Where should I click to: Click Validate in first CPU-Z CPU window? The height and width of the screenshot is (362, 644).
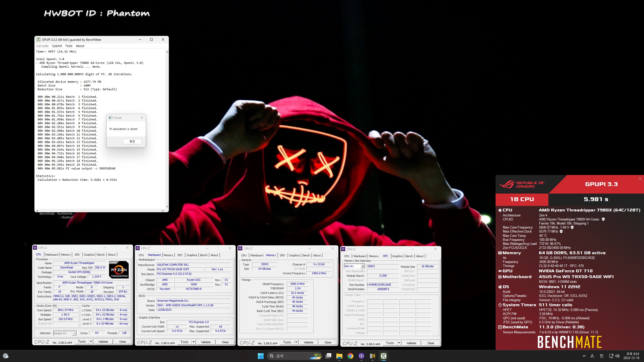click(103, 342)
